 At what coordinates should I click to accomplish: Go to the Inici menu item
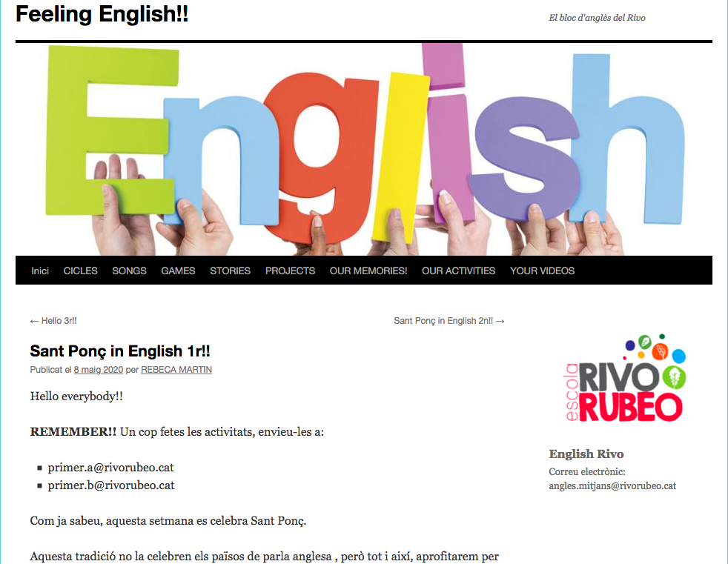point(40,271)
